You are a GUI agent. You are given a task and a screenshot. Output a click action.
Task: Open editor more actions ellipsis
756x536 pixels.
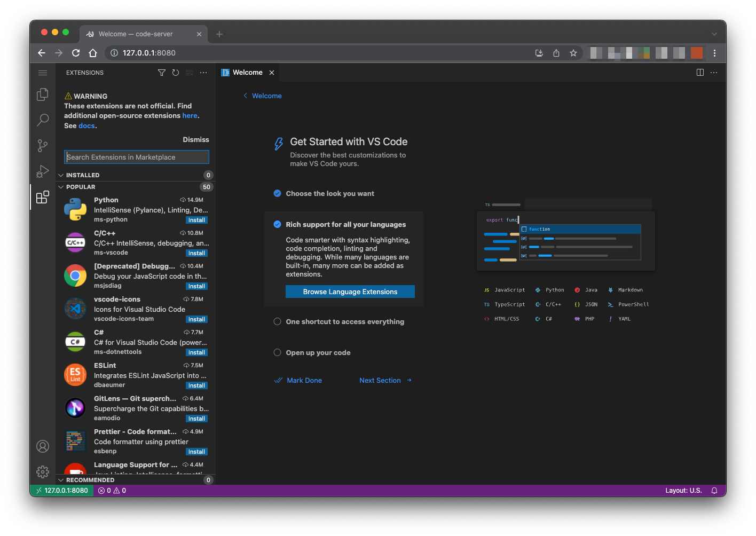click(714, 73)
